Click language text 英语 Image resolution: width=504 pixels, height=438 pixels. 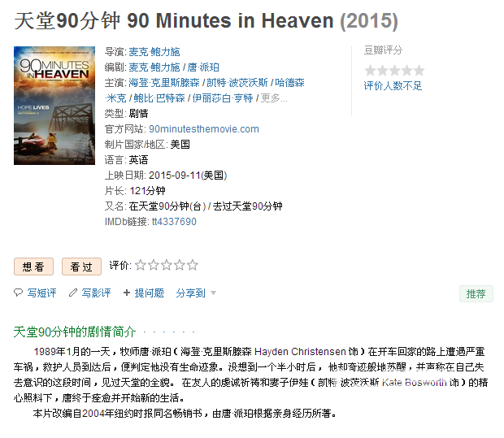pos(138,160)
